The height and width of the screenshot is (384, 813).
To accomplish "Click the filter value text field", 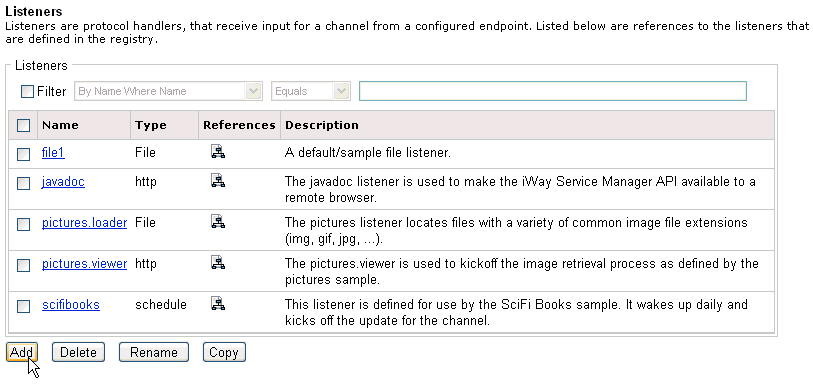I will [553, 91].
